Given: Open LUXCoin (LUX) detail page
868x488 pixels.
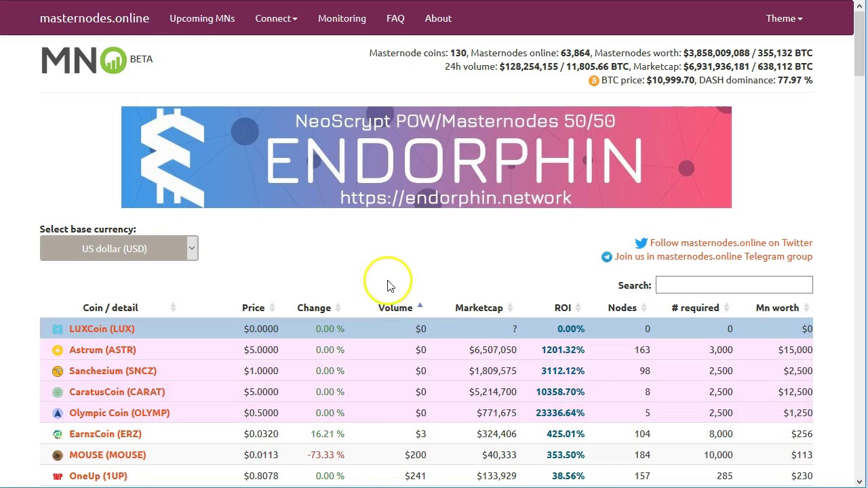Looking at the screenshot, I should pos(102,329).
